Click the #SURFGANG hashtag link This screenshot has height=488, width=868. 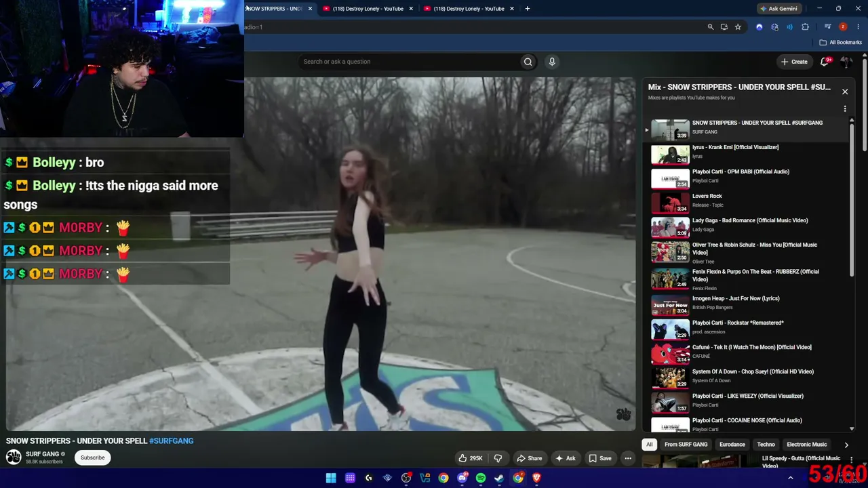(172, 441)
